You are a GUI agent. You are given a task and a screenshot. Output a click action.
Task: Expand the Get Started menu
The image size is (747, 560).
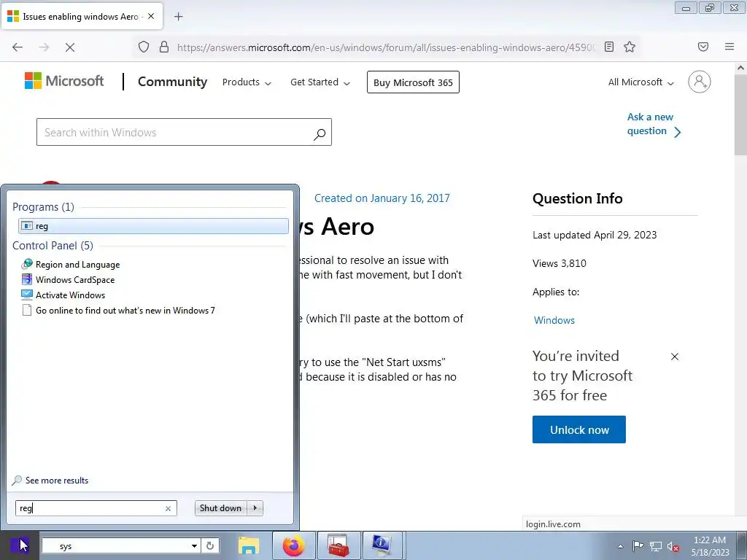point(320,82)
